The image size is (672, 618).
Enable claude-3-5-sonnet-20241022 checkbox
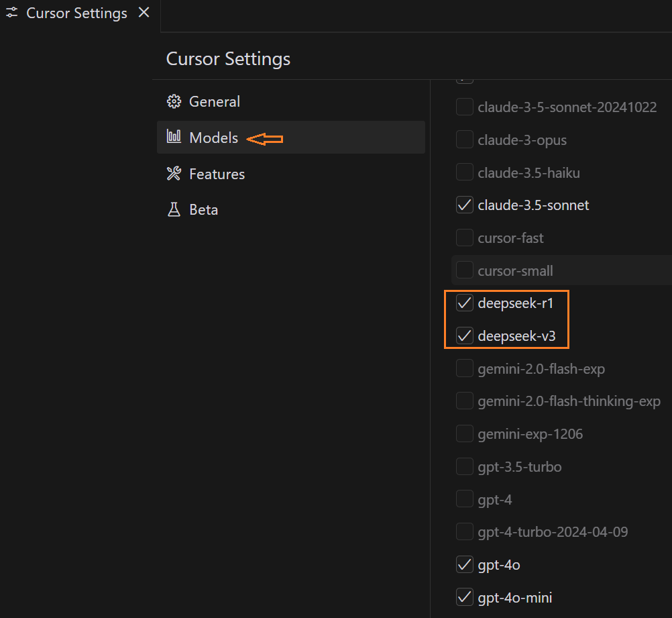click(x=465, y=107)
